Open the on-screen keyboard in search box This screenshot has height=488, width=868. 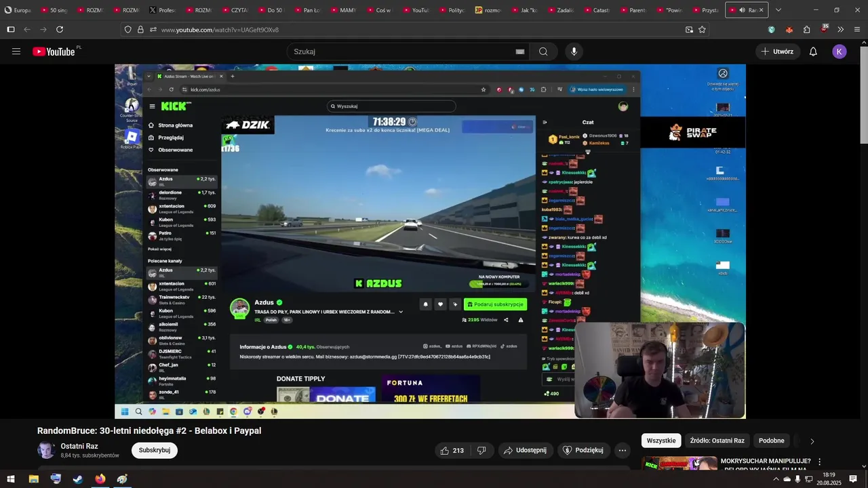(x=520, y=52)
